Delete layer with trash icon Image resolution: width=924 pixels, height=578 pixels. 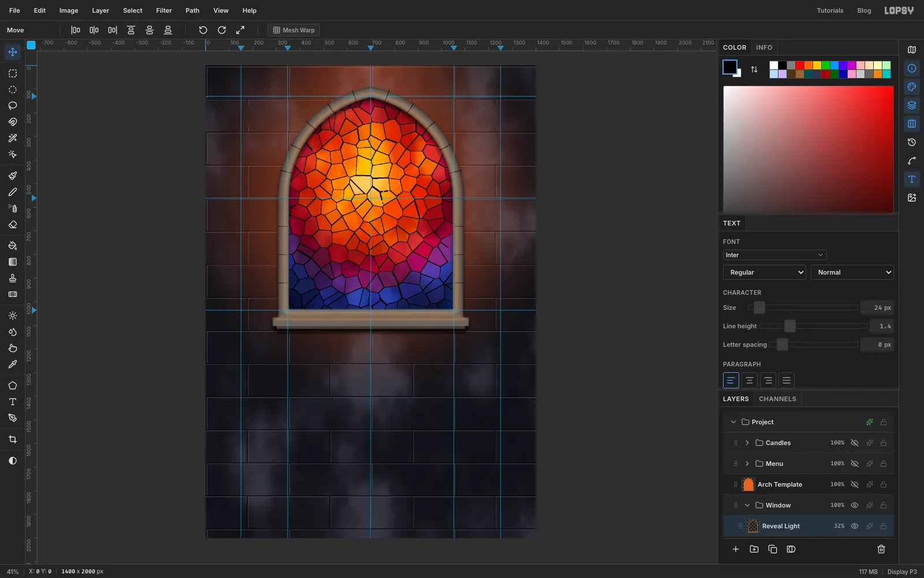881,549
